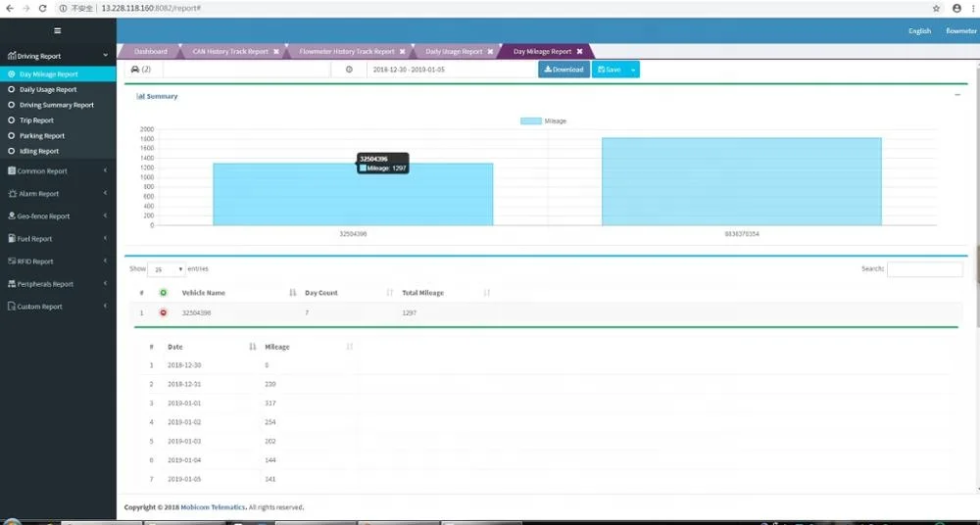Expand the Peripherals Report menu group
This screenshot has height=525, width=980.
[58, 284]
